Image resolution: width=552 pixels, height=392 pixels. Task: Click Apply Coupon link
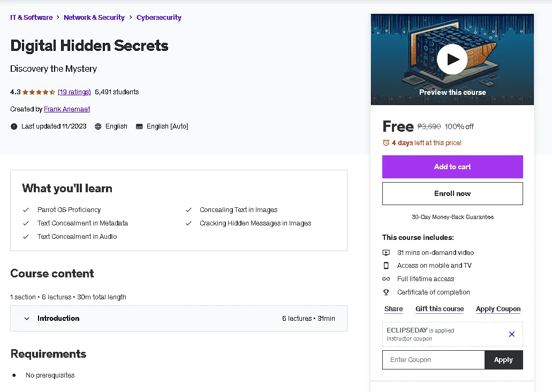point(498,309)
